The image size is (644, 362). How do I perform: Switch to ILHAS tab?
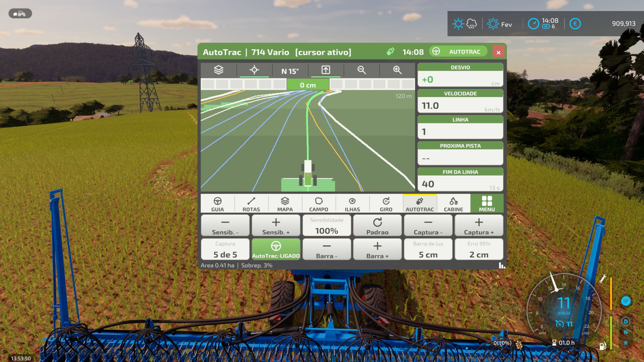coord(352,204)
